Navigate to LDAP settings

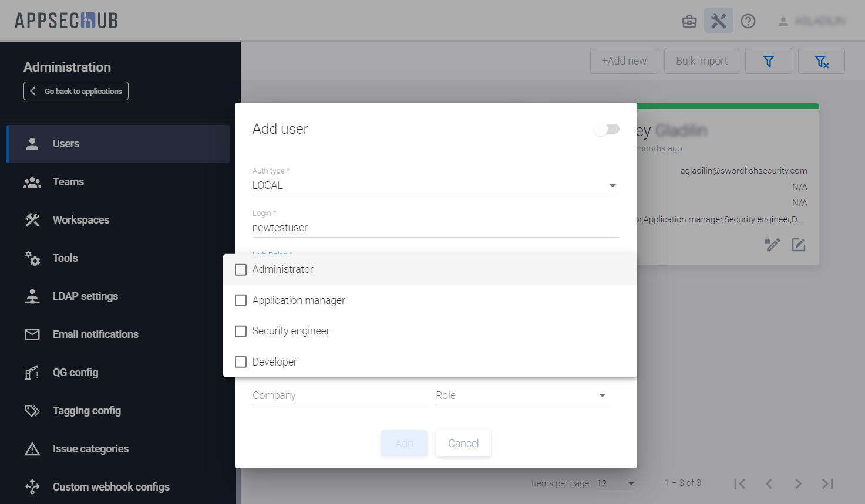pos(85,296)
